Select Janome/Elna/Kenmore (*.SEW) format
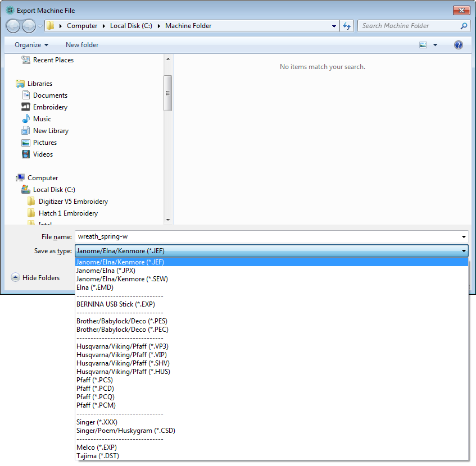 [271, 279]
